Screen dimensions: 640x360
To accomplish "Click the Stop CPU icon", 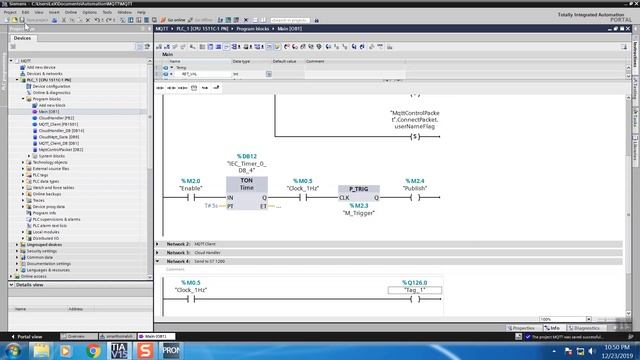I will (236, 20).
